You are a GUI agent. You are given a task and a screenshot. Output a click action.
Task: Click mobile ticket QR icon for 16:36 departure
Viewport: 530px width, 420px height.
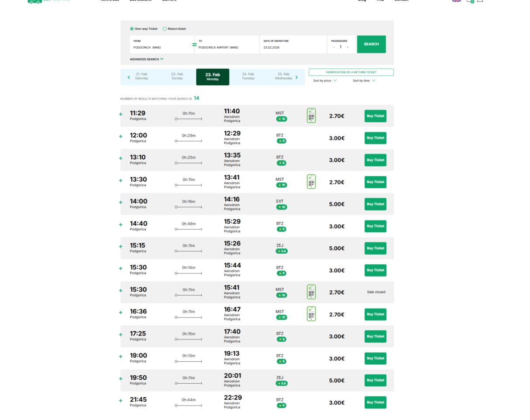[x=311, y=314]
